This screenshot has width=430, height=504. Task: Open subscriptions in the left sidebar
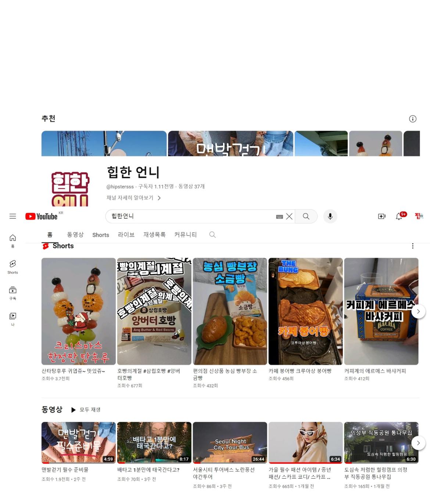(x=12, y=293)
